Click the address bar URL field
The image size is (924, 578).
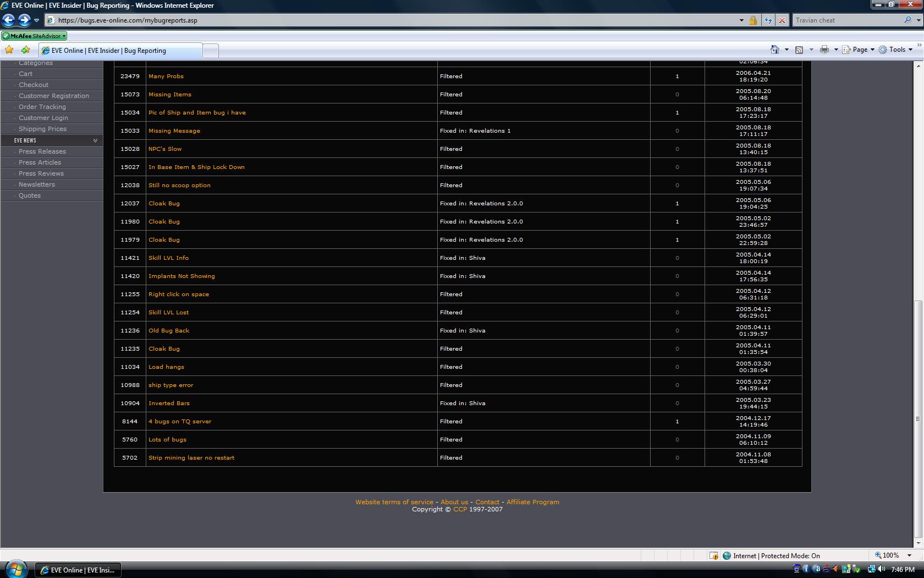coord(391,20)
